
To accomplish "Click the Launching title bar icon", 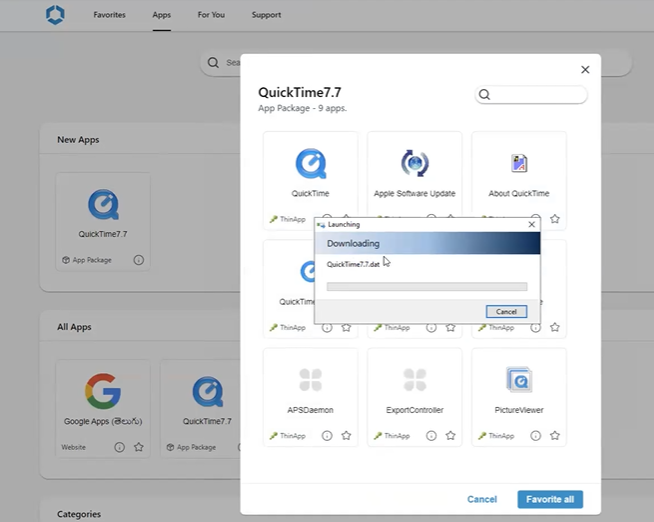I will 321,225.
